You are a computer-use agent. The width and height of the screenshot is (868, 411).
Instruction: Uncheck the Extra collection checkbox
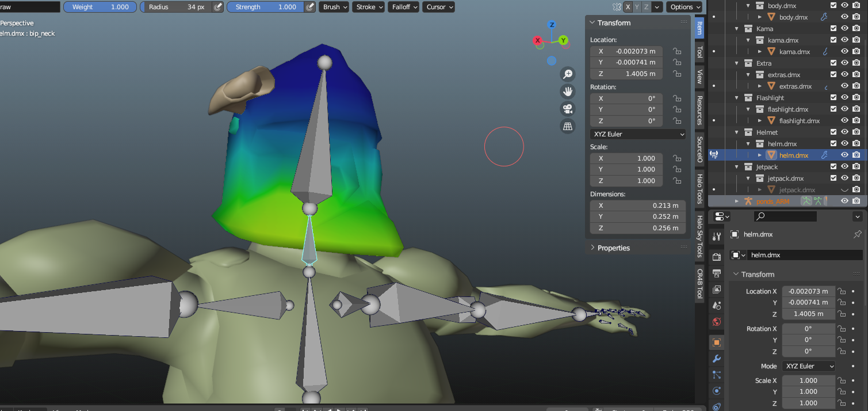pos(833,63)
